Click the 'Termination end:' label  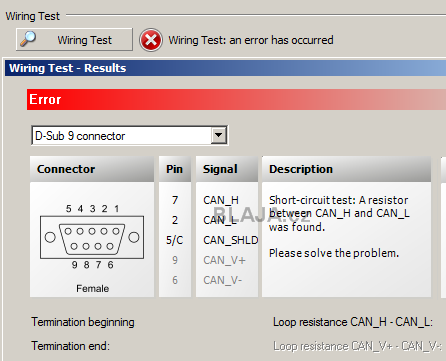(70, 346)
